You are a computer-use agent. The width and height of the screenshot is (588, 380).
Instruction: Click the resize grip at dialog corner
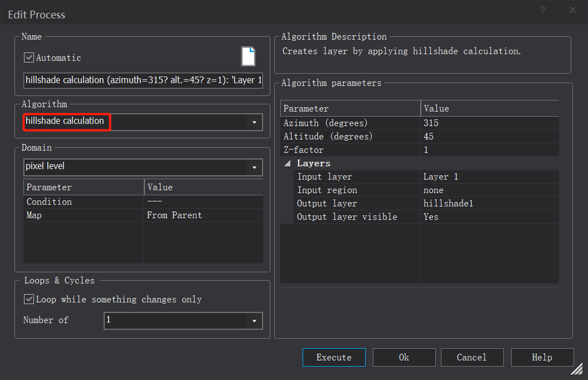(577, 369)
